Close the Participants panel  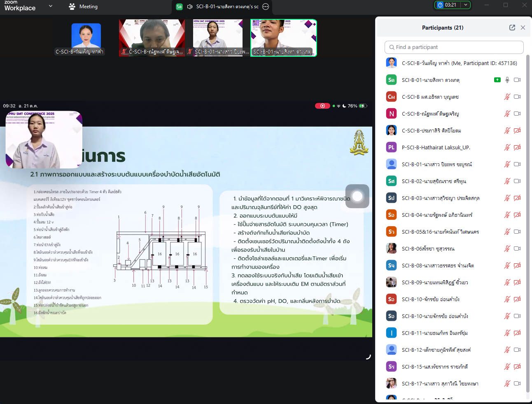(523, 28)
